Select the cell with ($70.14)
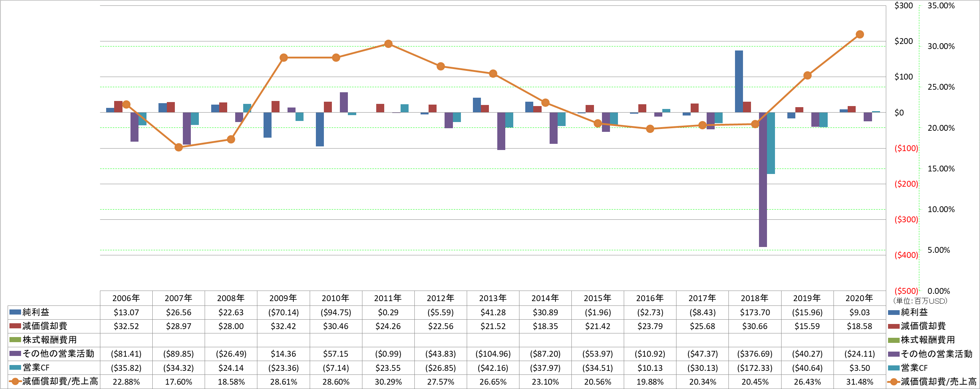The height and width of the screenshot is (389, 980). click(284, 312)
